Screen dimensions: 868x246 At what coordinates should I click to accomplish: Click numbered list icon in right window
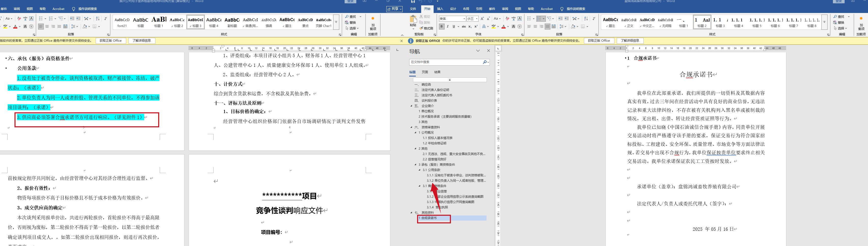[x=539, y=19]
